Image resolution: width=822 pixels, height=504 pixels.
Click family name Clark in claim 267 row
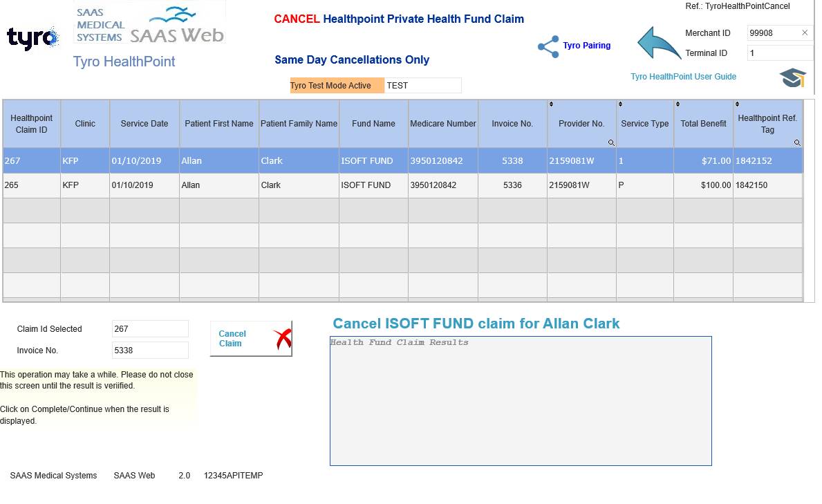[299, 161]
